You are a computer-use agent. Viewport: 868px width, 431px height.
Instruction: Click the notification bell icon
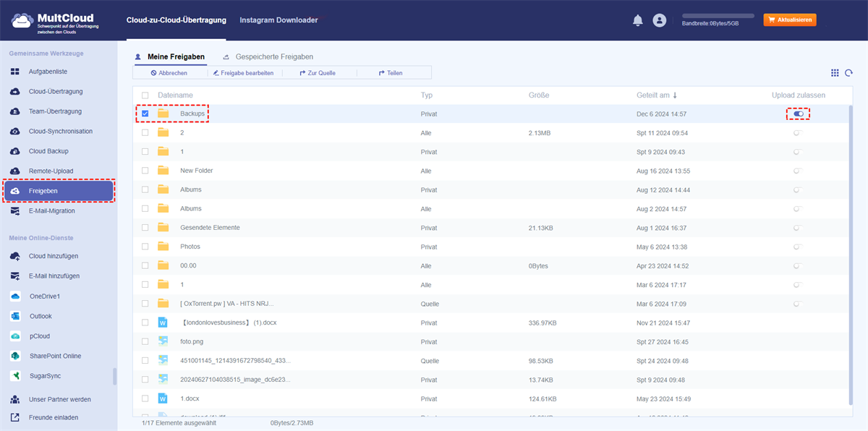pos(637,20)
